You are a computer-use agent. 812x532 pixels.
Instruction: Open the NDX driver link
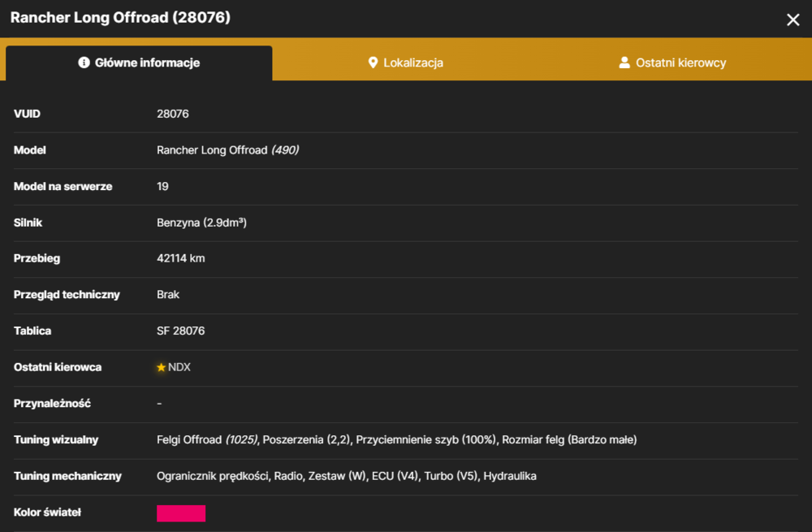click(179, 367)
